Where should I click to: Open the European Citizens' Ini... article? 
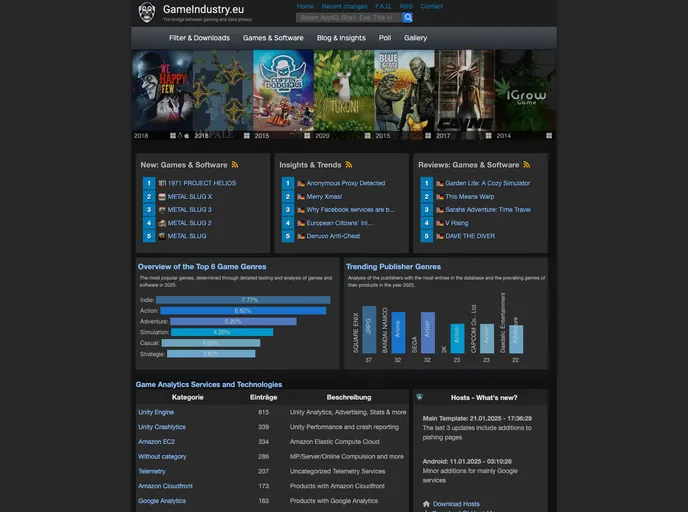pyautogui.click(x=339, y=223)
